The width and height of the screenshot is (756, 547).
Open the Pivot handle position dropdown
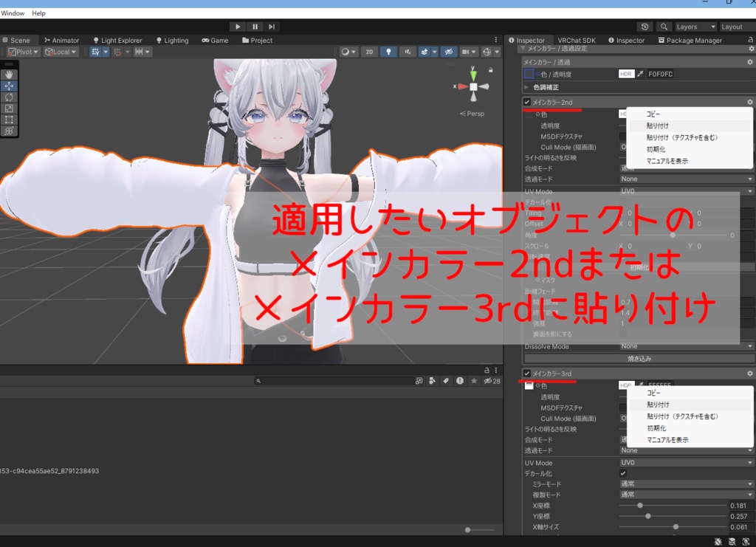23,52
